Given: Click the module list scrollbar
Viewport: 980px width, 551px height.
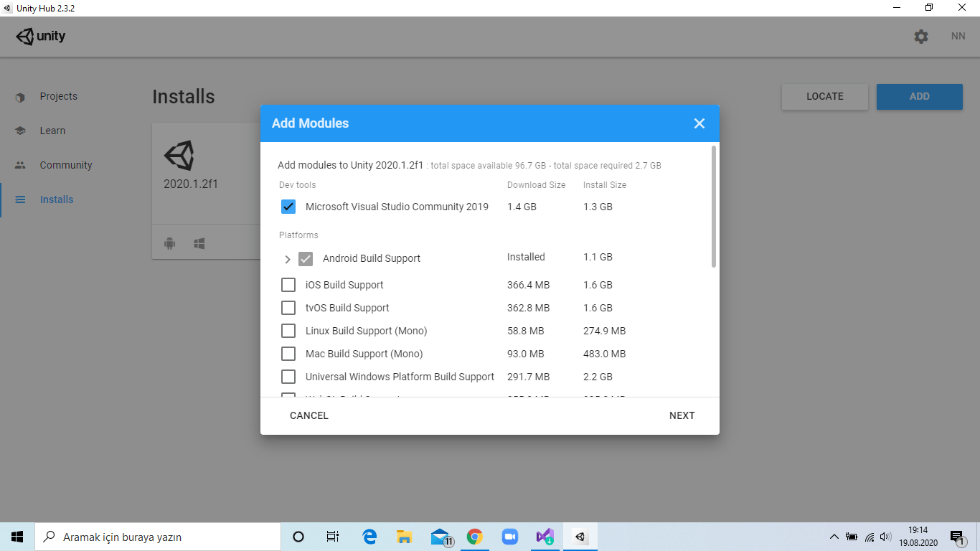Looking at the screenshot, I should [714, 207].
